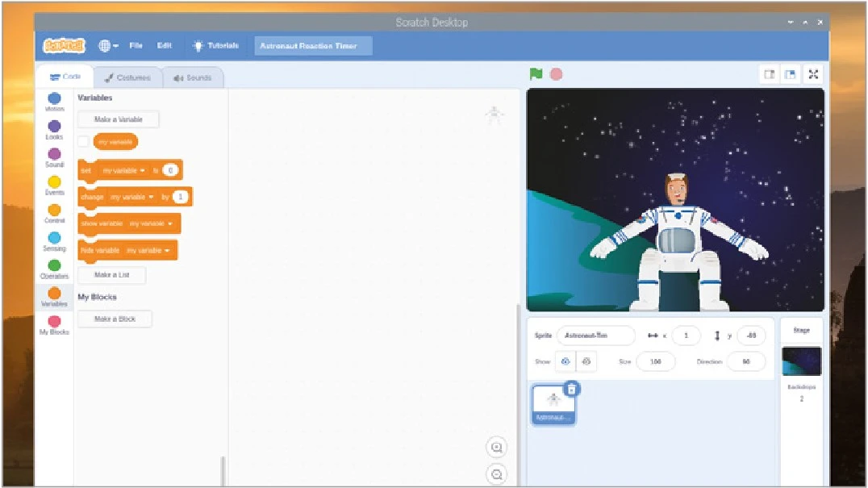Open the My Blocks category
This screenshot has height=488, width=868.
click(54, 322)
